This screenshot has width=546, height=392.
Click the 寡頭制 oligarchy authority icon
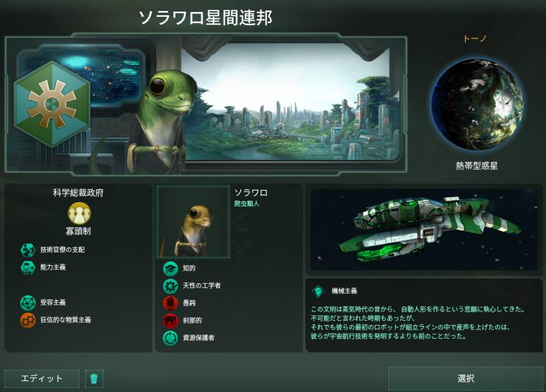(x=79, y=213)
